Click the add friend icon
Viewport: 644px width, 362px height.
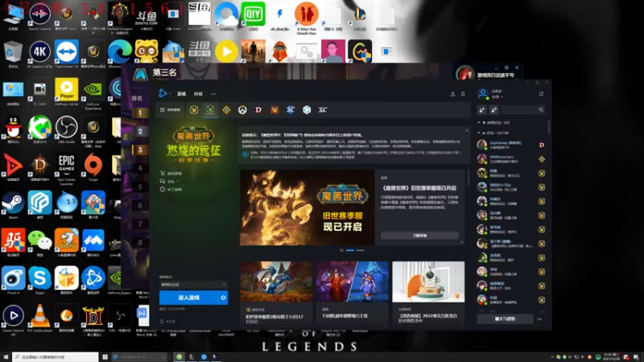481,109
